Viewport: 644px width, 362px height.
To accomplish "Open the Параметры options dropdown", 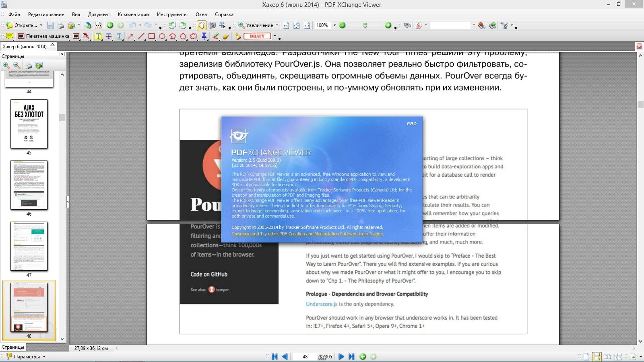I will [44, 357].
